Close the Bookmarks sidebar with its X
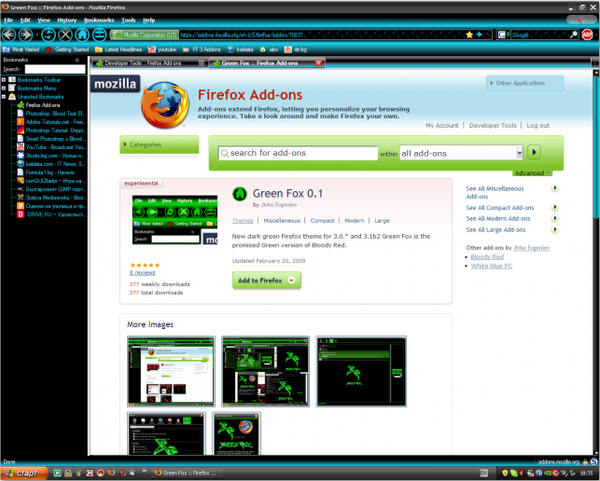This screenshot has width=600, height=481. click(77, 60)
